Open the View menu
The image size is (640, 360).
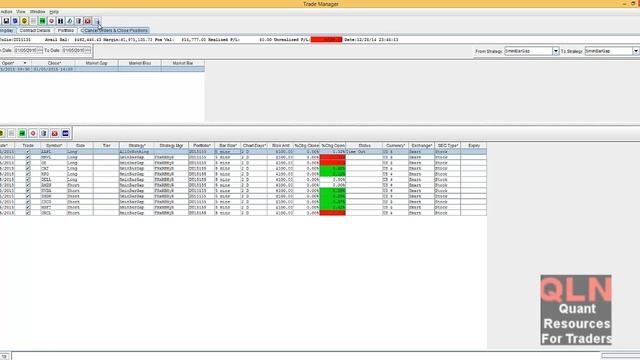[x=21, y=12]
